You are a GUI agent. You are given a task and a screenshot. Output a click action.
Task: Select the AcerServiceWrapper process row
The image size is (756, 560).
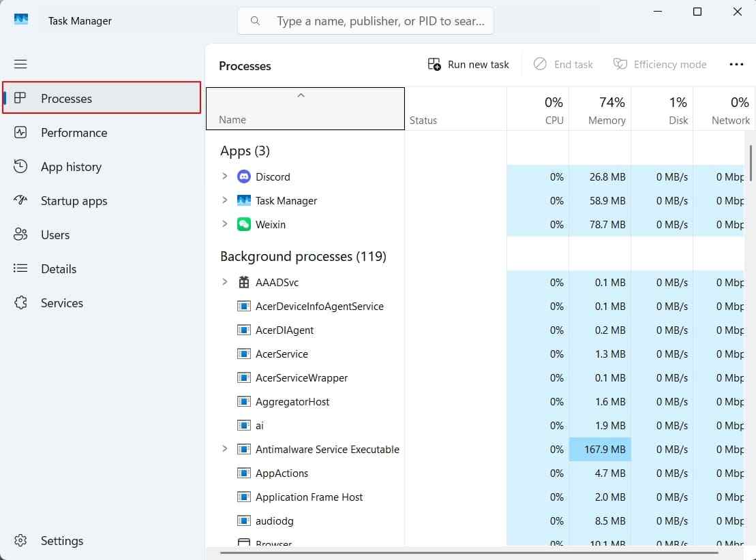tap(475, 378)
